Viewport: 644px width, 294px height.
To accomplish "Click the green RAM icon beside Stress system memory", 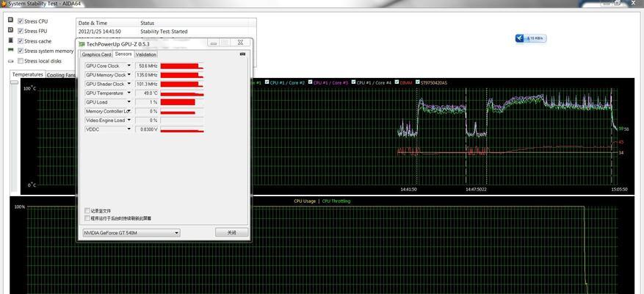I will tap(10, 50).
